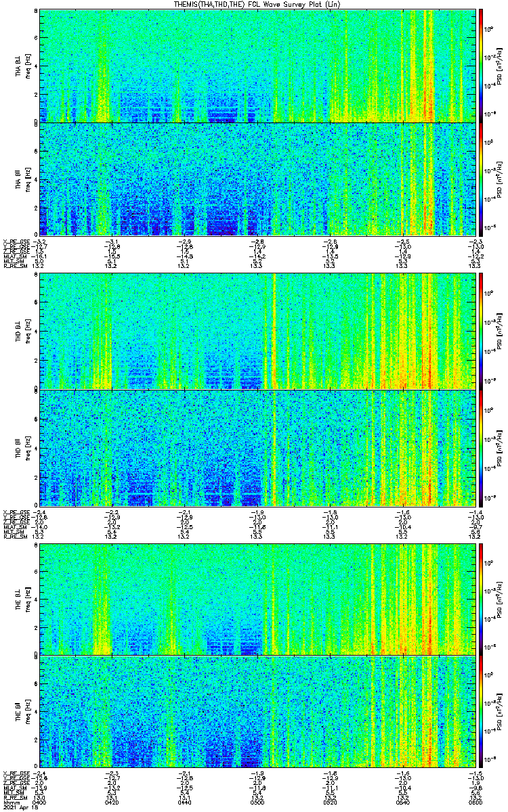Click the 0500 time tick label
This screenshot has height=812, width=508.
[257, 802]
